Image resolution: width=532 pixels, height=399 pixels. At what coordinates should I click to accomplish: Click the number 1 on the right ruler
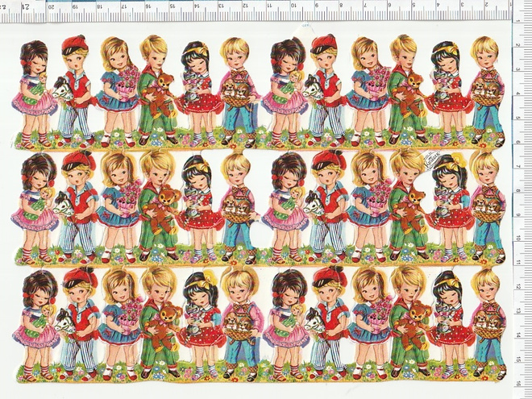click(x=518, y=21)
